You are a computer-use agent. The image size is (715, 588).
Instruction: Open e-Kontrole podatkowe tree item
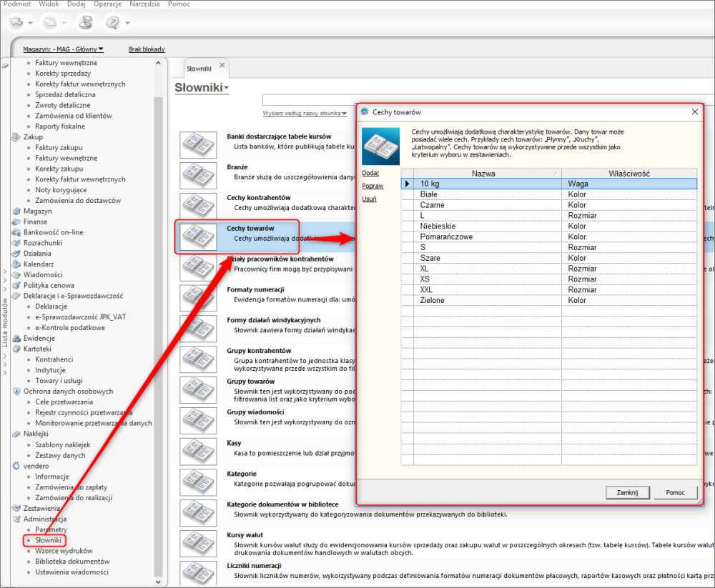70,328
